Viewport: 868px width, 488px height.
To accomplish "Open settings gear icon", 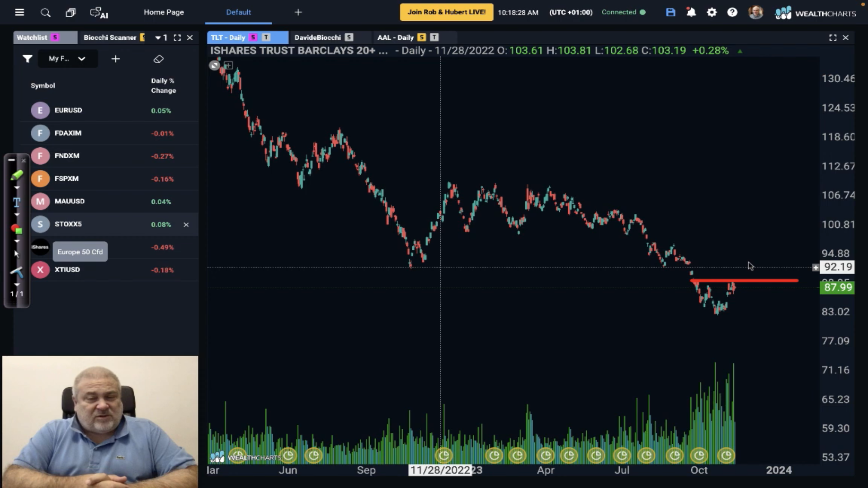I will 712,12.
